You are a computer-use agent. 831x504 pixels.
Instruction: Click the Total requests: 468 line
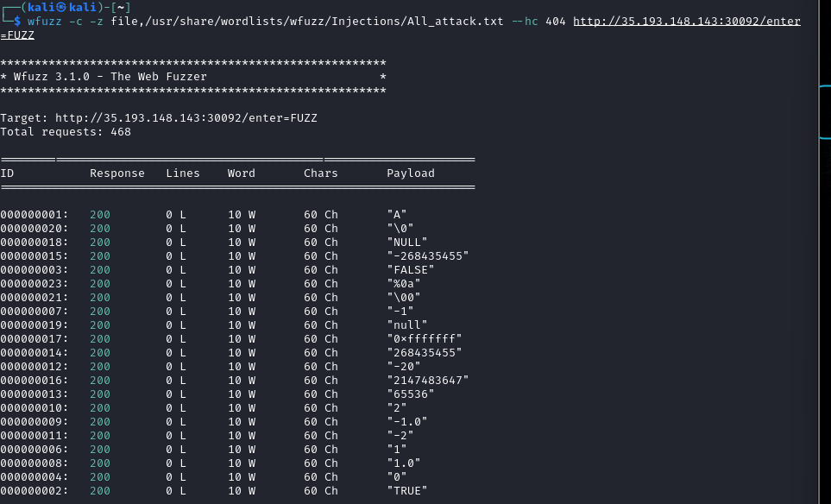click(x=66, y=131)
